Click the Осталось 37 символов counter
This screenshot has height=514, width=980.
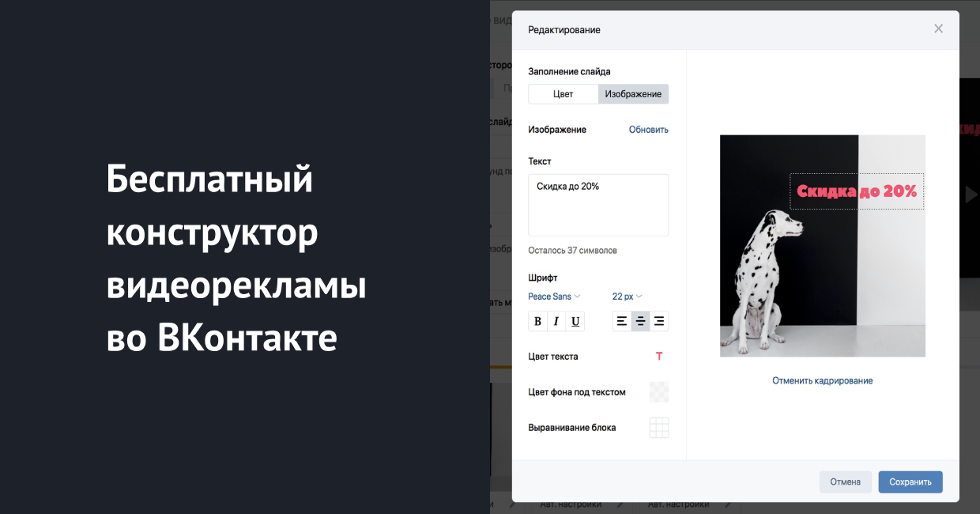(573, 251)
